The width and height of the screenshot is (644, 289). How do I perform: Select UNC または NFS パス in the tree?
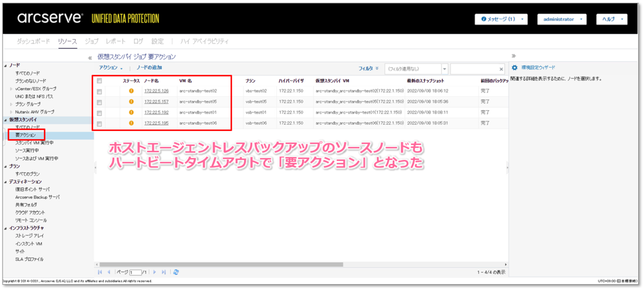pyautogui.click(x=34, y=96)
